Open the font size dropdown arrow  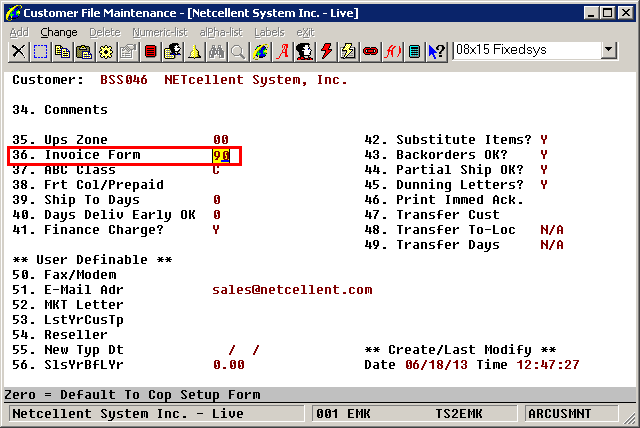(x=609, y=50)
